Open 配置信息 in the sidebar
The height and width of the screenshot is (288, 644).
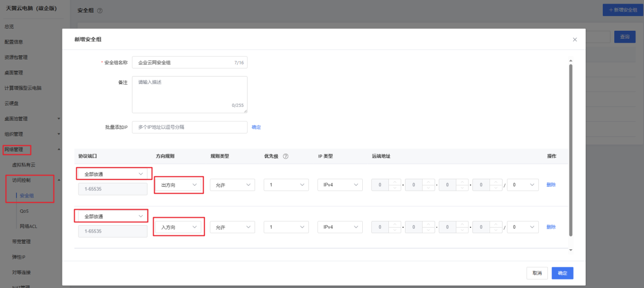pyautogui.click(x=14, y=42)
